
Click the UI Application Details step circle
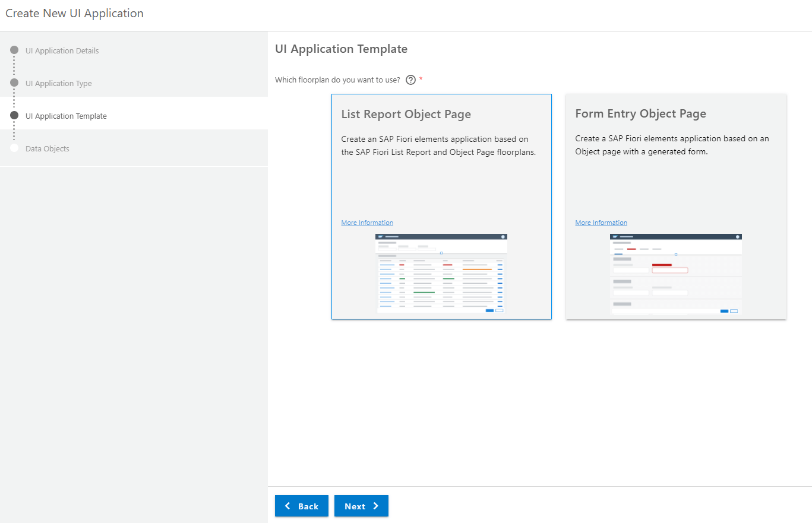(x=14, y=50)
